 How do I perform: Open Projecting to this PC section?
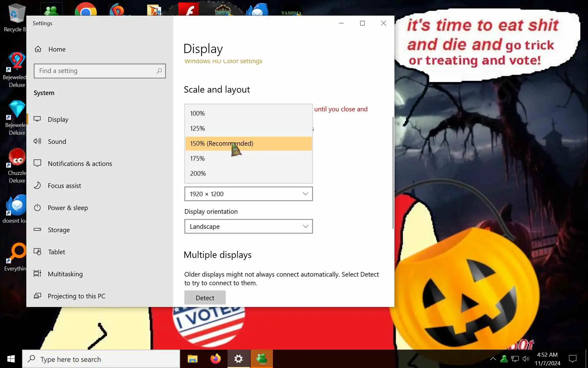click(x=76, y=296)
